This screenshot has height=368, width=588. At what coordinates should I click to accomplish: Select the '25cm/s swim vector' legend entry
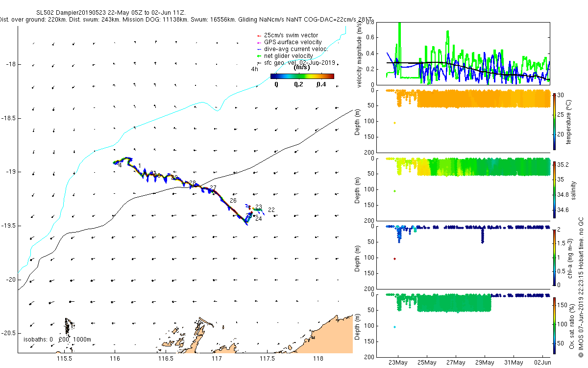pyautogui.click(x=291, y=35)
